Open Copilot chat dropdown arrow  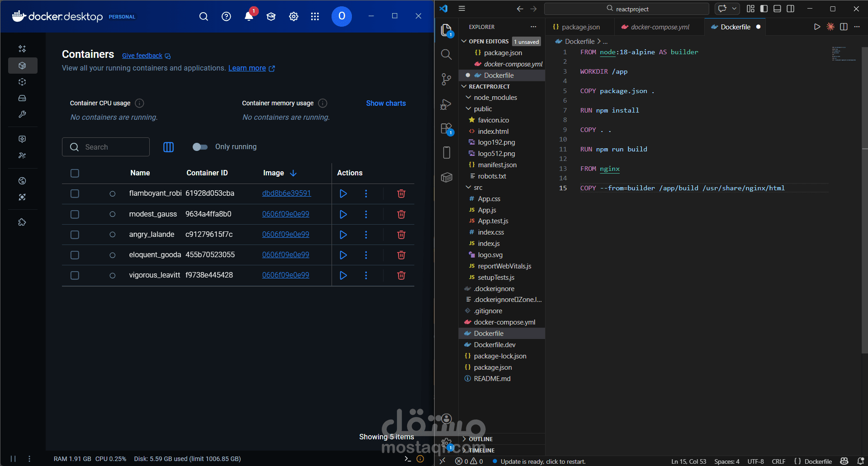(x=734, y=9)
